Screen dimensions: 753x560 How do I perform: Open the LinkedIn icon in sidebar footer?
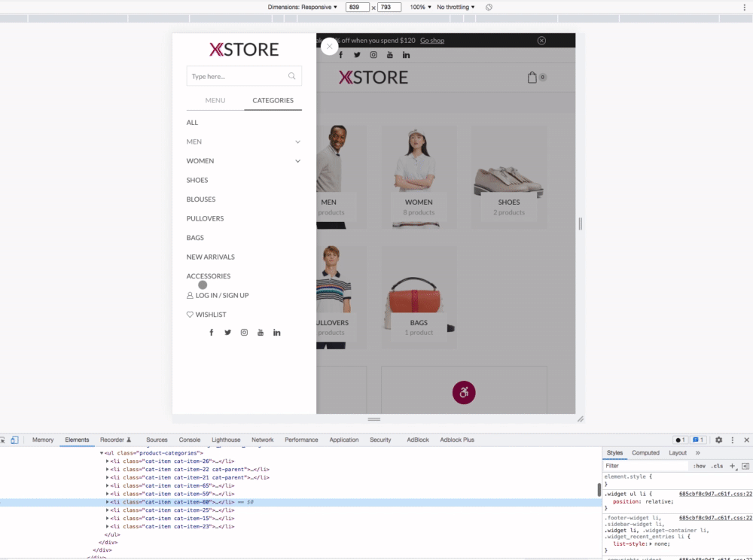click(x=276, y=333)
